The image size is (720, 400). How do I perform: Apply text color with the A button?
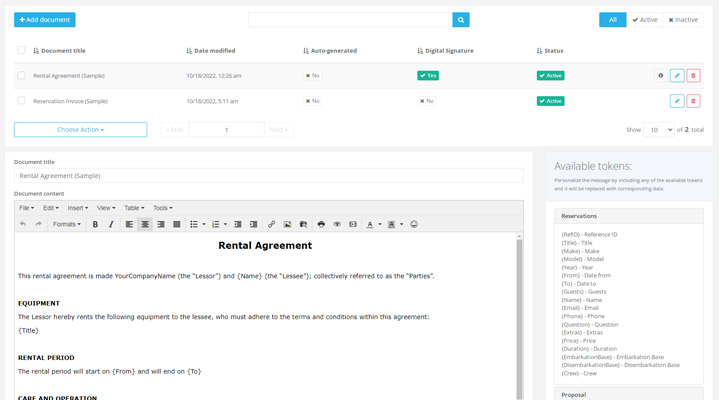tap(370, 224)
